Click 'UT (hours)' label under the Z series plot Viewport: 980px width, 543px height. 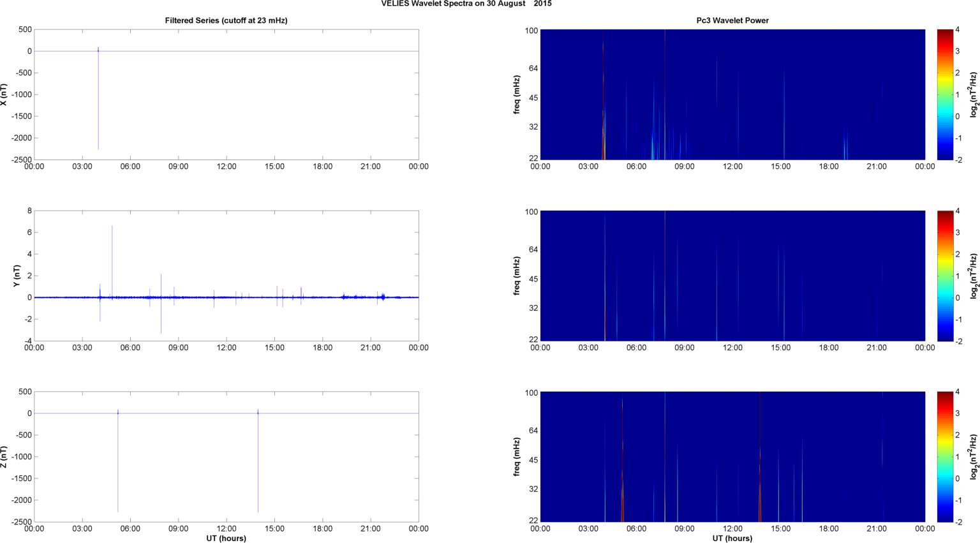226,539
